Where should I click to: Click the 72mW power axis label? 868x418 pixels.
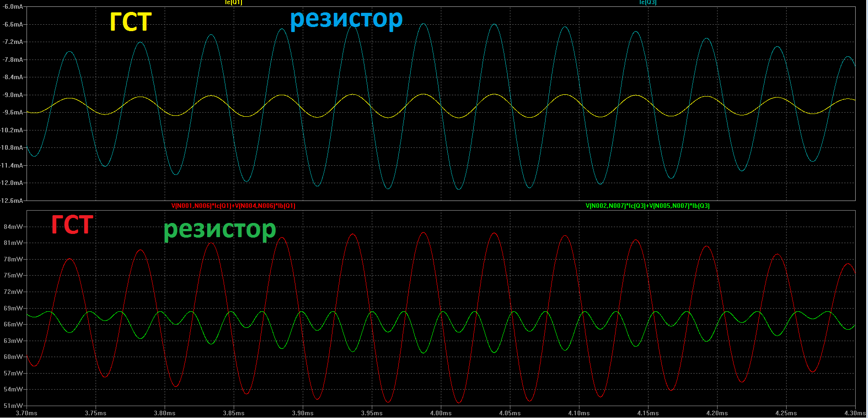point(13,292)
